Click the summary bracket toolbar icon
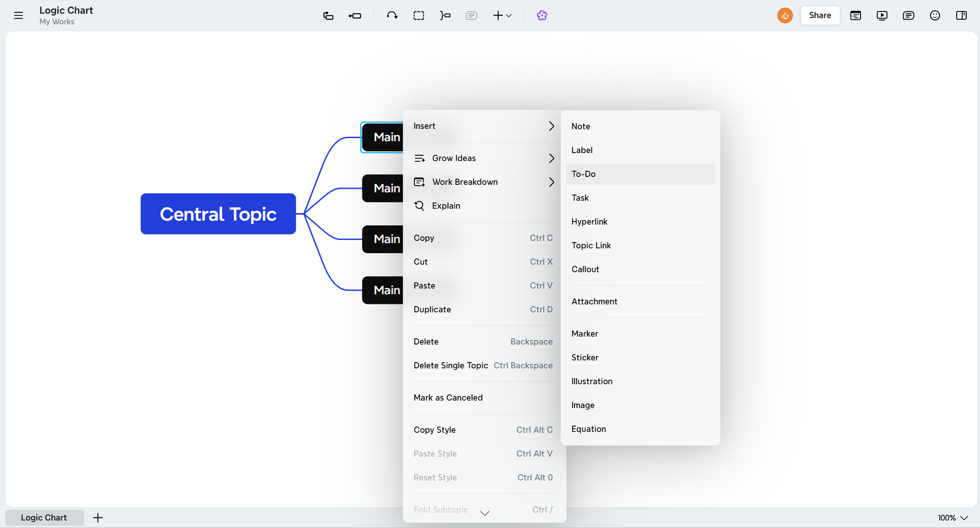 [x=445, y=15]
